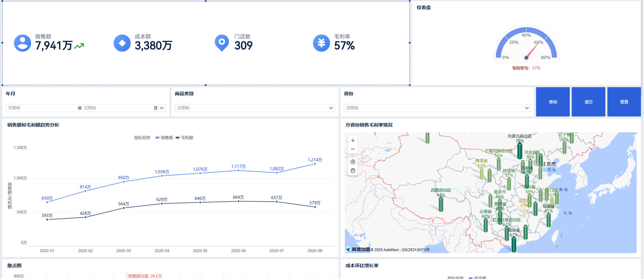Expand the 省份 dropdown

527,108
